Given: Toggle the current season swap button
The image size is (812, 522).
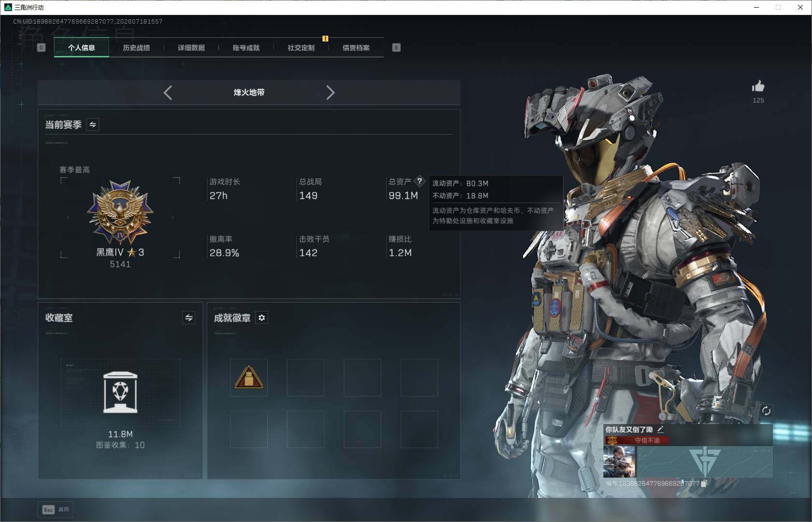Looking at the screenshot, I should click(x=93, y=124).
